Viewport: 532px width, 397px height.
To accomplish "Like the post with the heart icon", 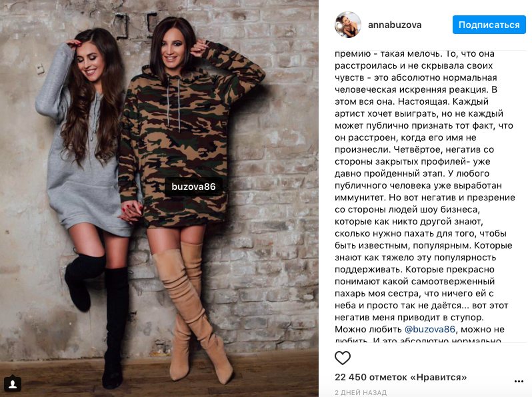I will pos(343,358).
